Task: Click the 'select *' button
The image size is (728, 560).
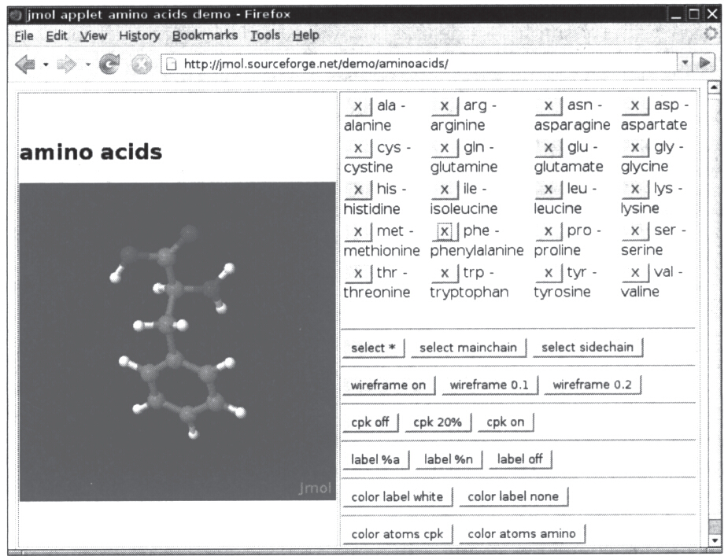Action: point(373,348)
